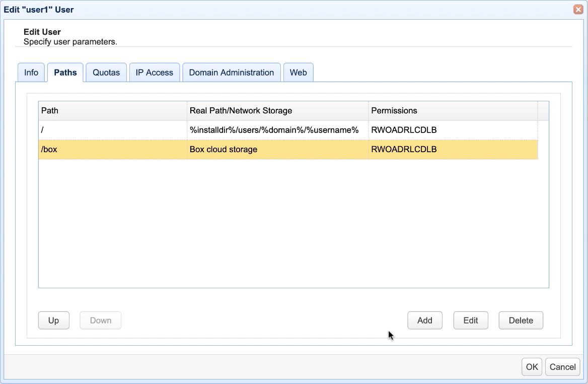
Task: Select the IP Access tab
Action: tap(154, 72)
